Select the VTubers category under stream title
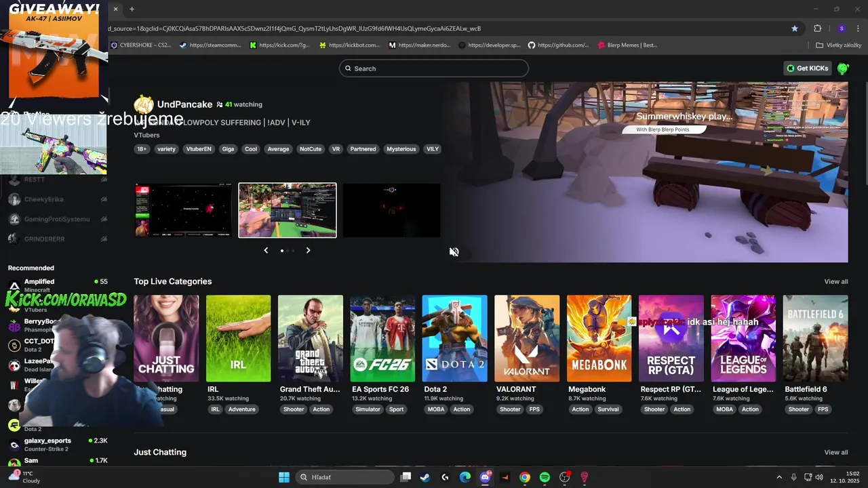The height and width of the screenshot is (488, 868). point(146,135)
